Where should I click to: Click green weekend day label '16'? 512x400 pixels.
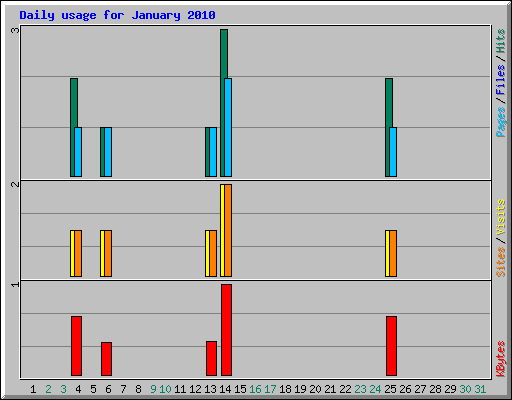pos(255,389)
